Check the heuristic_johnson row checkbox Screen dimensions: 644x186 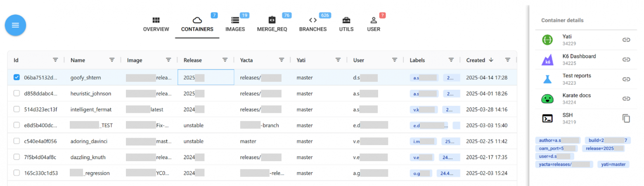(17, 93)
